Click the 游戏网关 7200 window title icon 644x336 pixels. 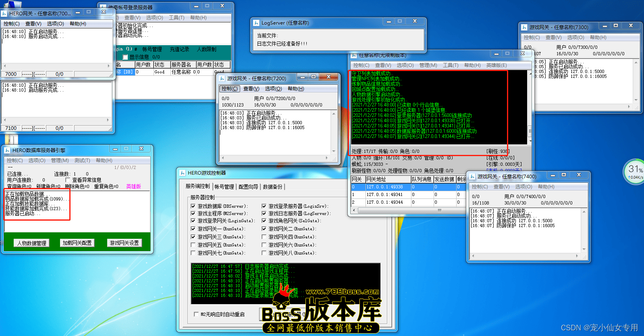pos(222,79)
